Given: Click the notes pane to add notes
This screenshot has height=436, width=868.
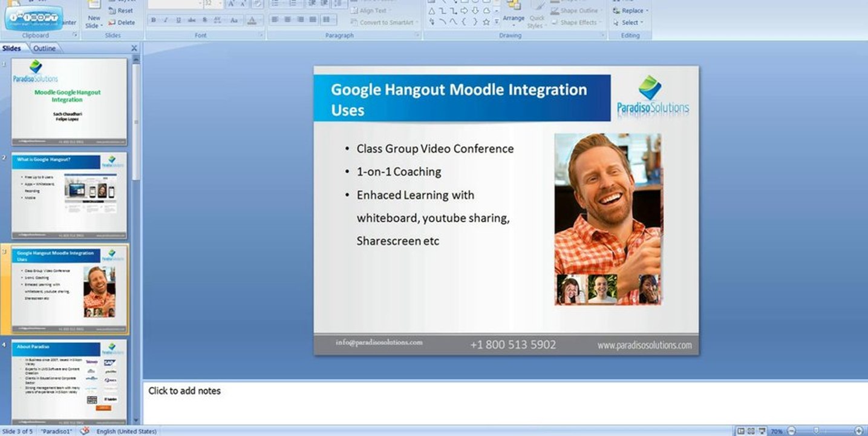Looking at the screenshot, I should pyautogui.click(x=504, y=402).
